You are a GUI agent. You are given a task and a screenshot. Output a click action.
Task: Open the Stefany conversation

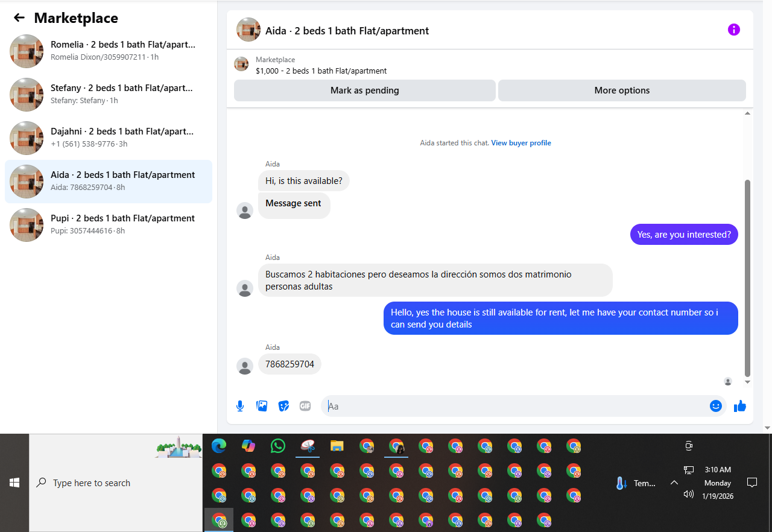coord(109,94)
